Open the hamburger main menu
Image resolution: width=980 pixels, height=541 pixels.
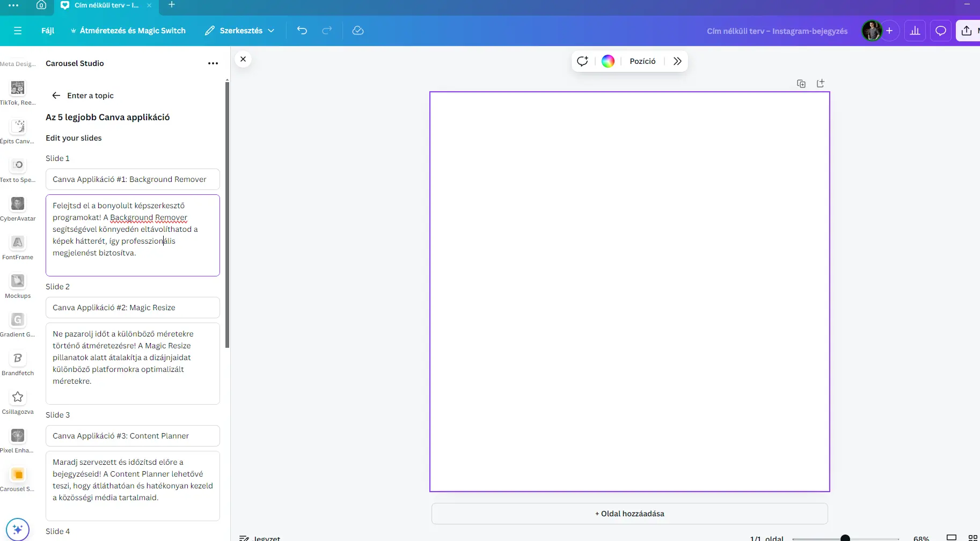pos(18,31)
